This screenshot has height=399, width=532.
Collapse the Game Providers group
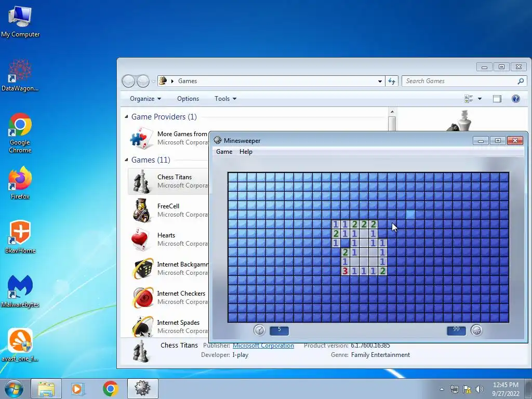point(126,117)
